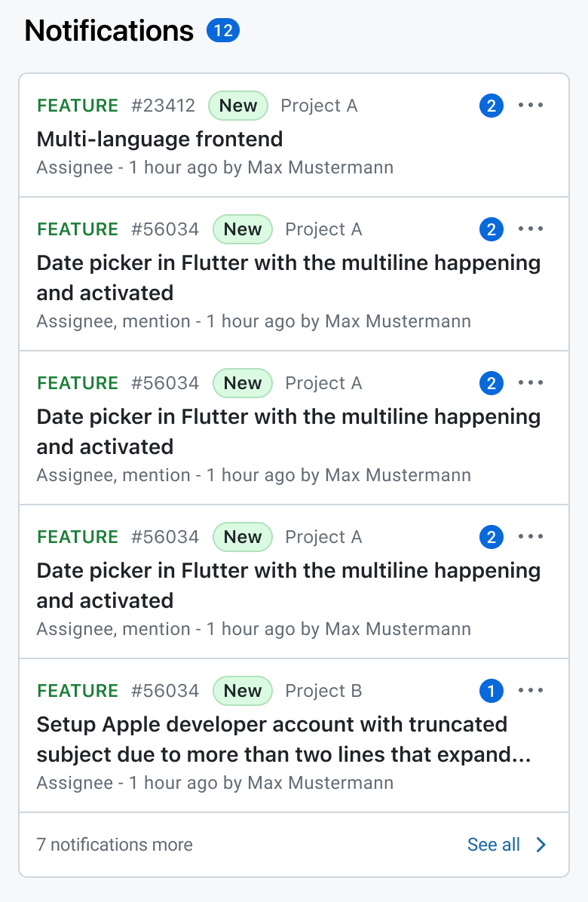Click the Notifications heading
The height and width of the screenshot is (902, 588).
coord(109,31)
